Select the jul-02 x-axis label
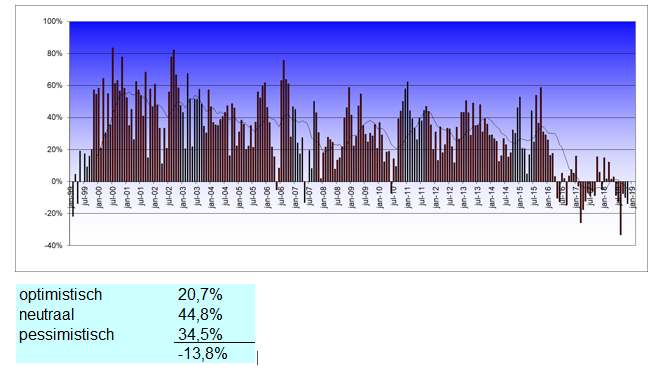 click(x=169, y=196)
